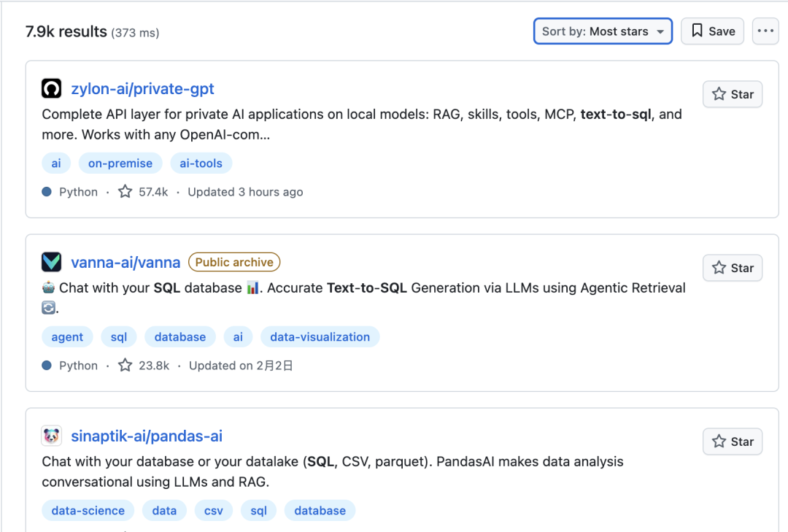Click the Public archive badge
The image size is (788, 532).
(234, 262)
